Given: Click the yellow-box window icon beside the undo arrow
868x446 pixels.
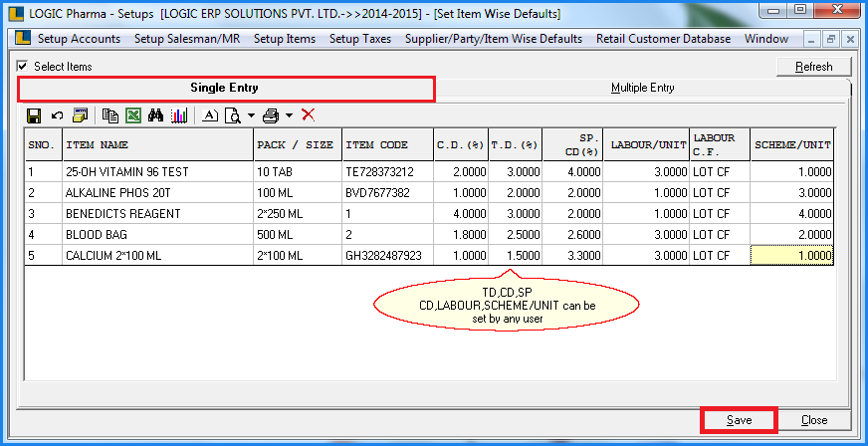Looking at the screenshot, I should [81, 115].
